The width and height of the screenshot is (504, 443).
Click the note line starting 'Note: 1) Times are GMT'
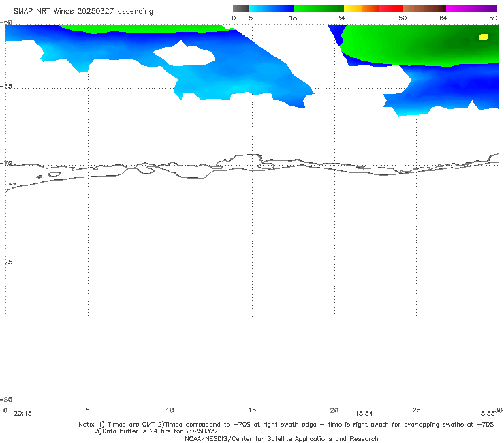coord(286,425)
